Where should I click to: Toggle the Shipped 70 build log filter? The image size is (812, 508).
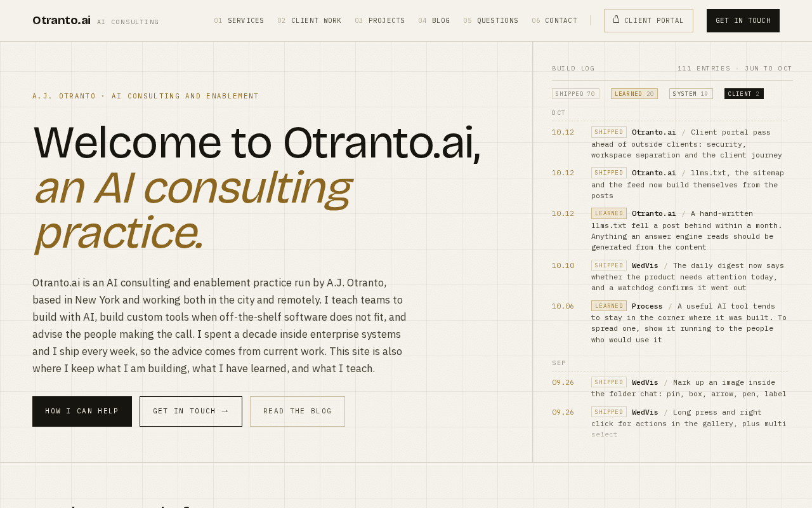(575, 94)
